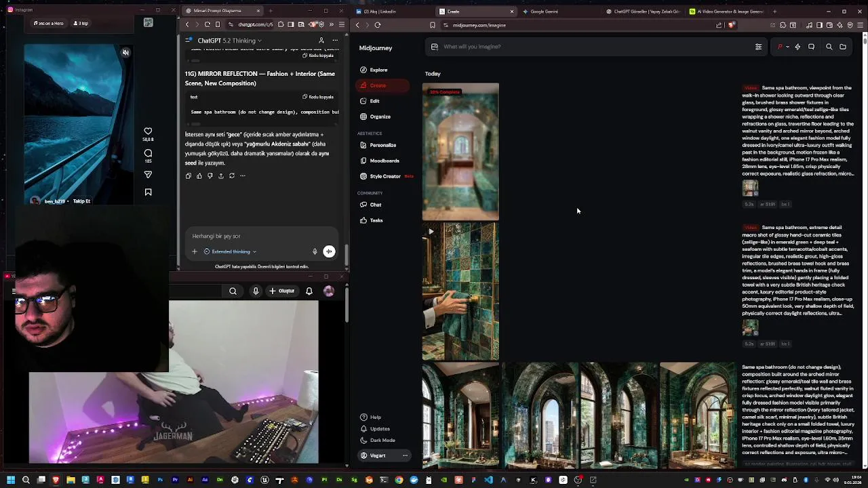Click the lightning fast-mode icon in Midjourney
Image resolution: width=868 pixels, height=488 pixels.
click(797, 47)
